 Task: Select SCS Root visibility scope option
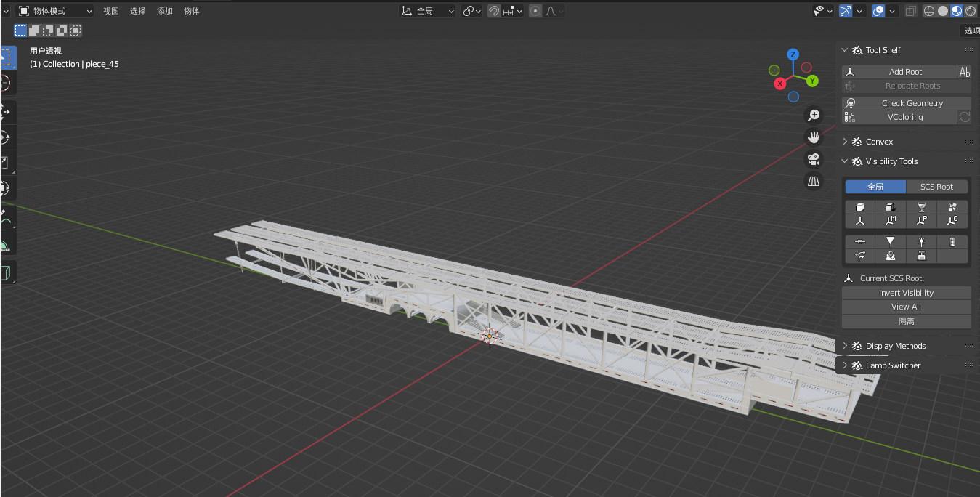pos(936,187)
